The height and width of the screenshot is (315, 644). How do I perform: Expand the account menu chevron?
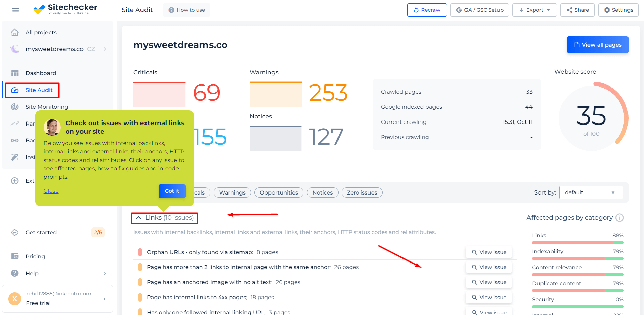point(105,299)
